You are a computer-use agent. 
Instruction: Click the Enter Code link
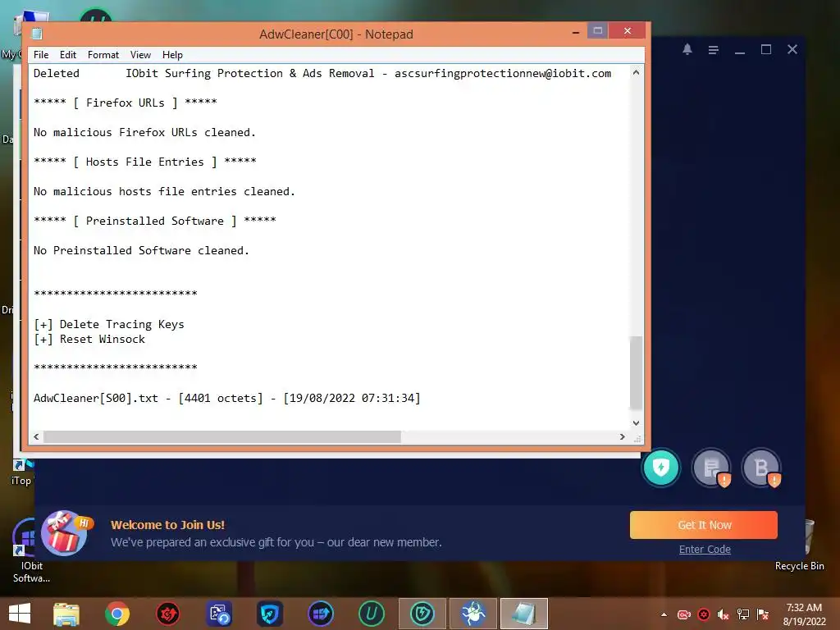[x=705, y=549]
